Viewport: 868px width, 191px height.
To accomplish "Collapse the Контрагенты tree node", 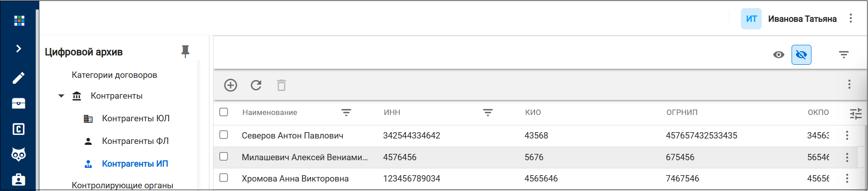I will (x=61, y=96).
